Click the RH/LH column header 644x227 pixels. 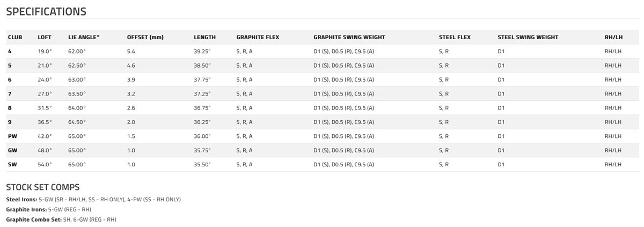click(613, 38)
